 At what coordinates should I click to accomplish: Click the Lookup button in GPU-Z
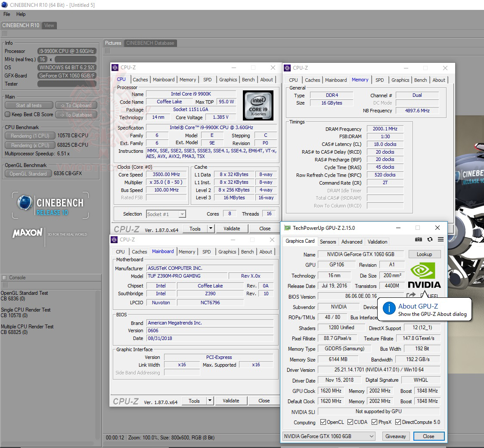click(x=425, y=254)
